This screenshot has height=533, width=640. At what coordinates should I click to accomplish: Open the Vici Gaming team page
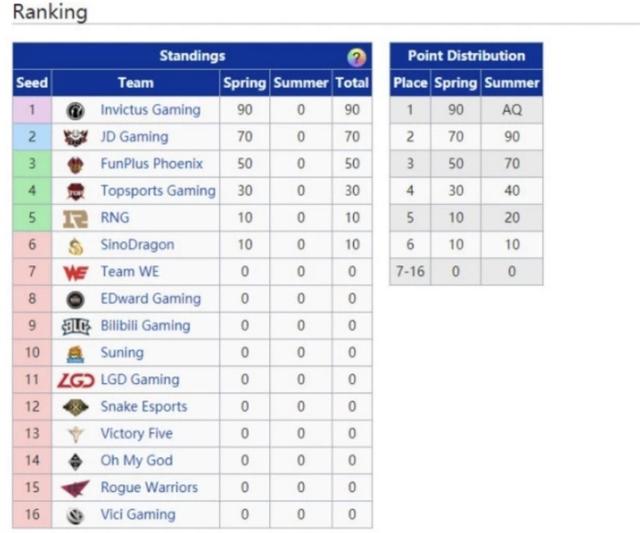tap(137, 514)
